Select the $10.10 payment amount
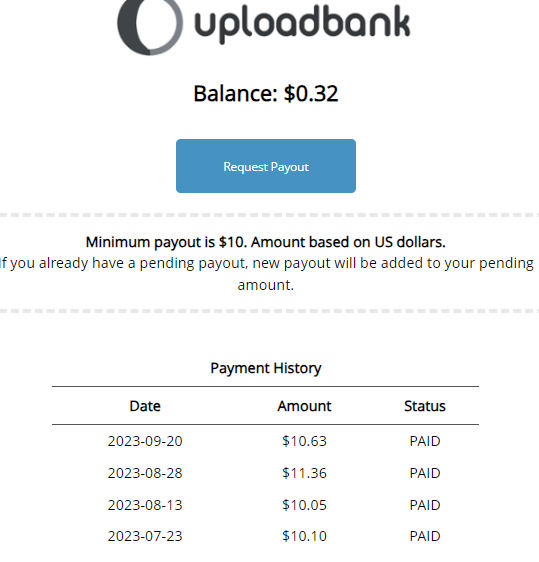This screenshot has height=562, width=539. click(x=304, y=536)
